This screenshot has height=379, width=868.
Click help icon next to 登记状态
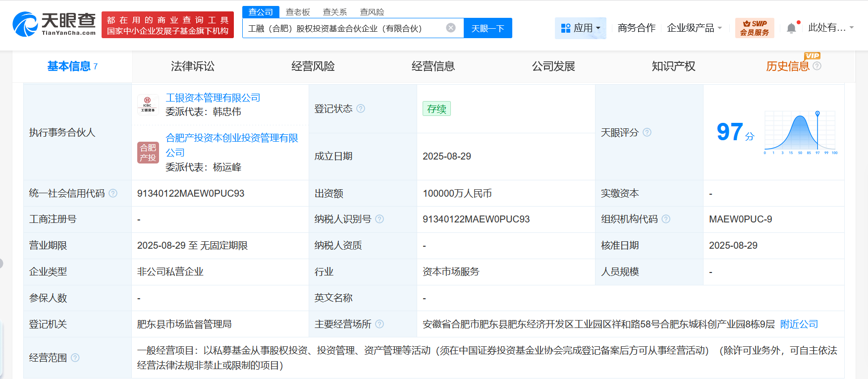(x=361, y=108)
